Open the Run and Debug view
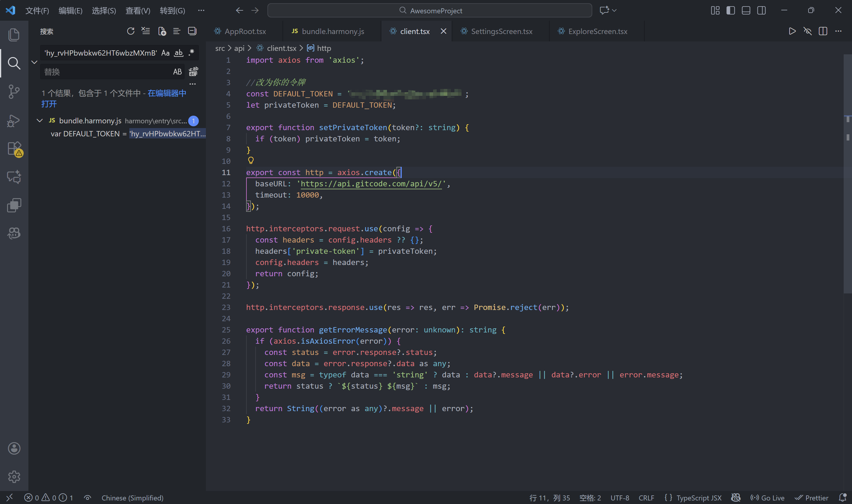This screenshot has width=852, height=504. click(x=14, y=121)
